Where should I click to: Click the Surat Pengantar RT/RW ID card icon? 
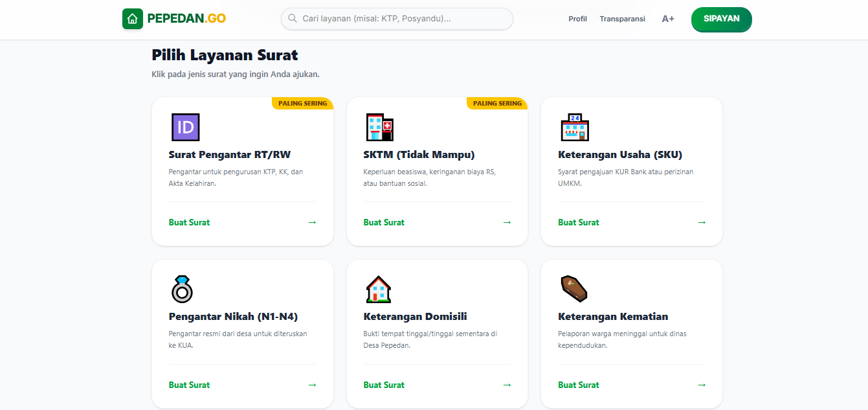[185, 127]
